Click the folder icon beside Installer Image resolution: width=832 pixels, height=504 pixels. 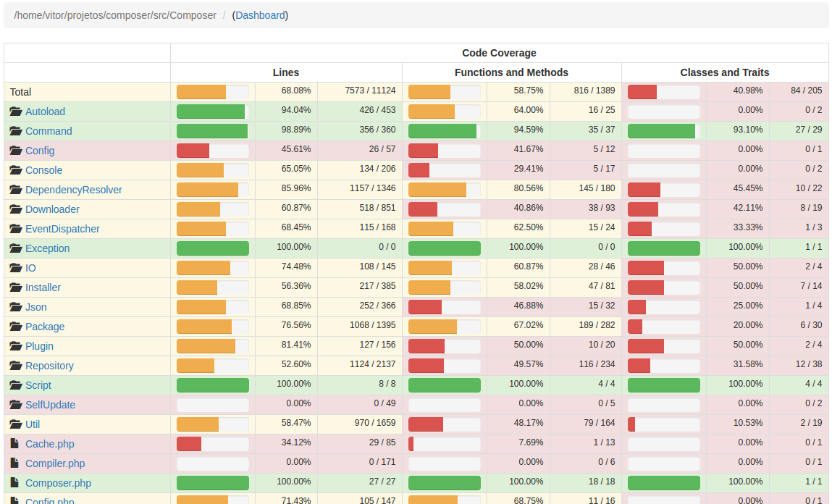(x=16, y=287)
